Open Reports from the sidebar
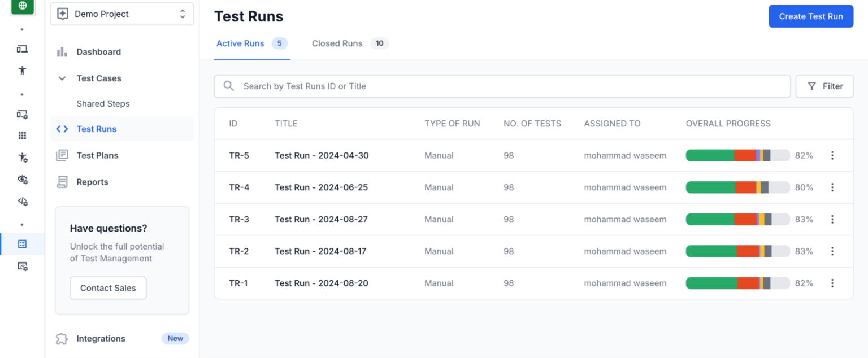The width and height of the screenshot is (868, 358). [92, 182]
